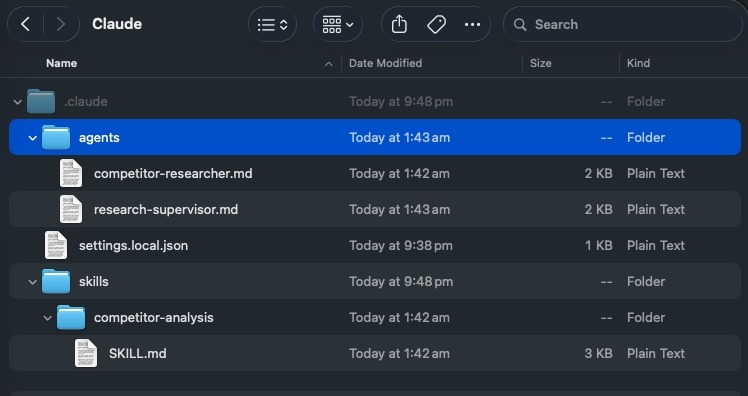Click the date of settings.local.json, 9:38 pm
This screenshot has height=396, width=748.
(x=401, y=246)
